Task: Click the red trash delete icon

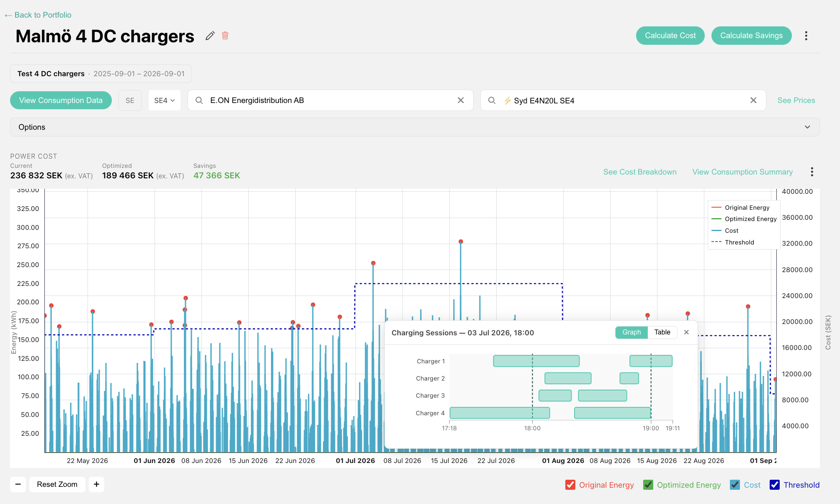Action: pyautogui.click(x=225, y=36)
